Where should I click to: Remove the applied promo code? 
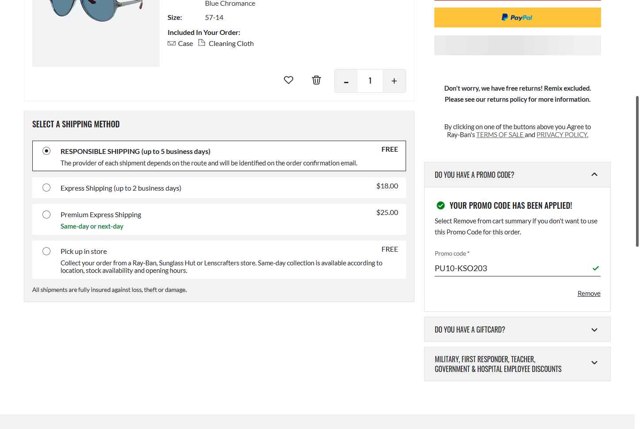click(x=589, y=293)
